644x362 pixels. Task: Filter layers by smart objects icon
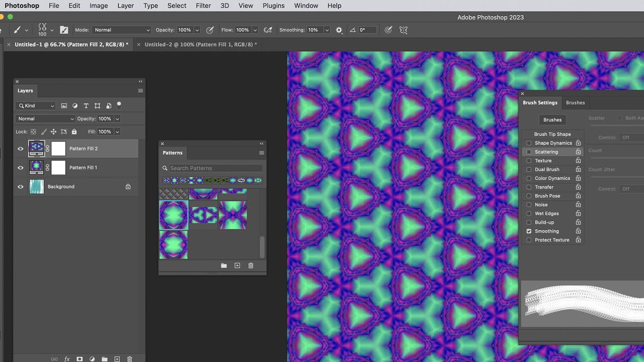[109, 106]
